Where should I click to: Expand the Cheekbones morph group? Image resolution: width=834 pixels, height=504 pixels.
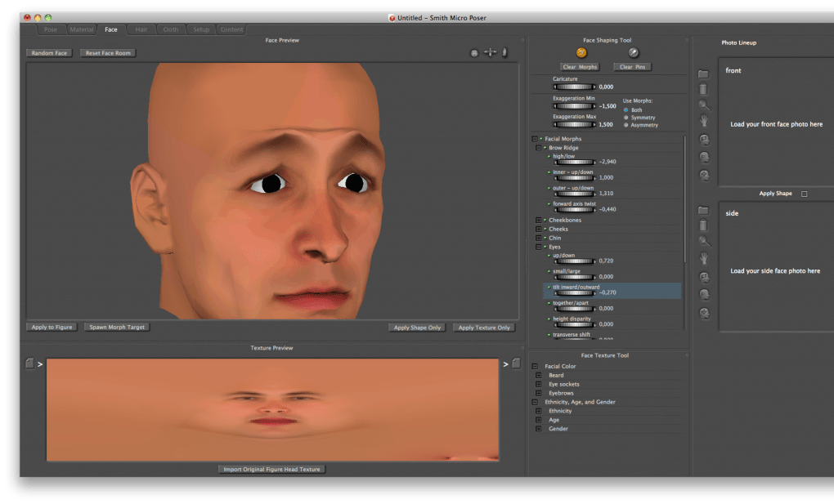point(538,220)
